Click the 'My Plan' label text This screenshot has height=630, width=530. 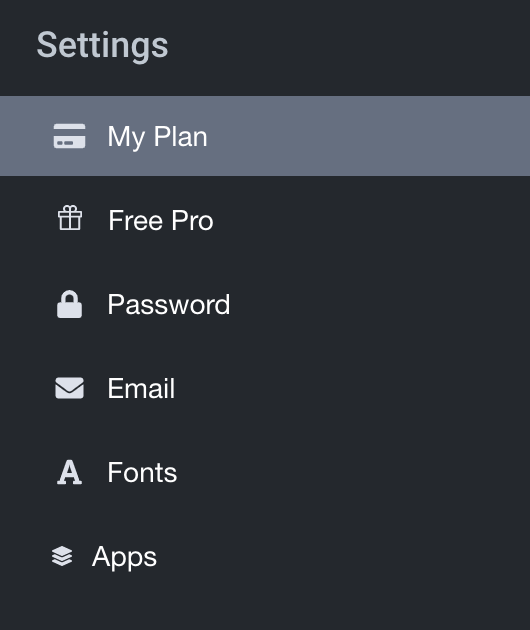[158, 137]
